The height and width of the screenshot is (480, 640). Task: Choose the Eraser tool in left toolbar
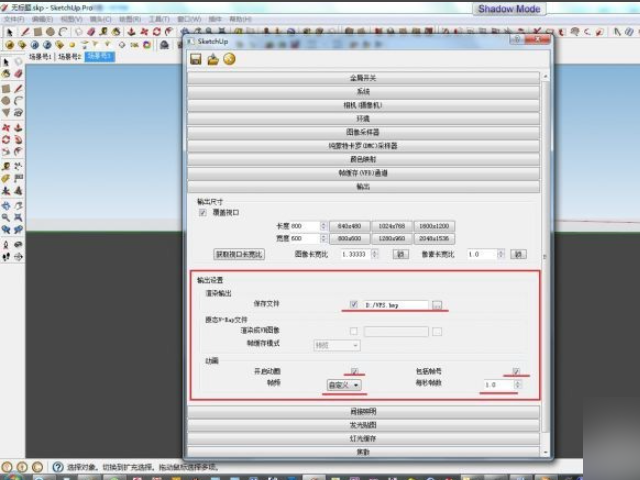tap(18, 74)
